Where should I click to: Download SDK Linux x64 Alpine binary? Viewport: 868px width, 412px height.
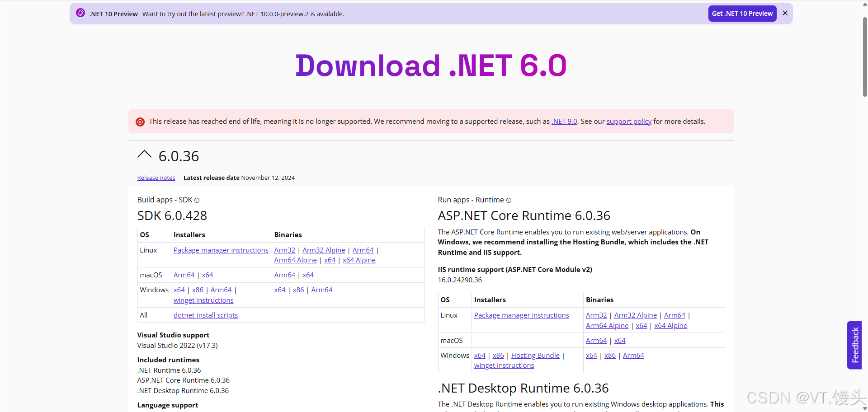click(359, 260)
